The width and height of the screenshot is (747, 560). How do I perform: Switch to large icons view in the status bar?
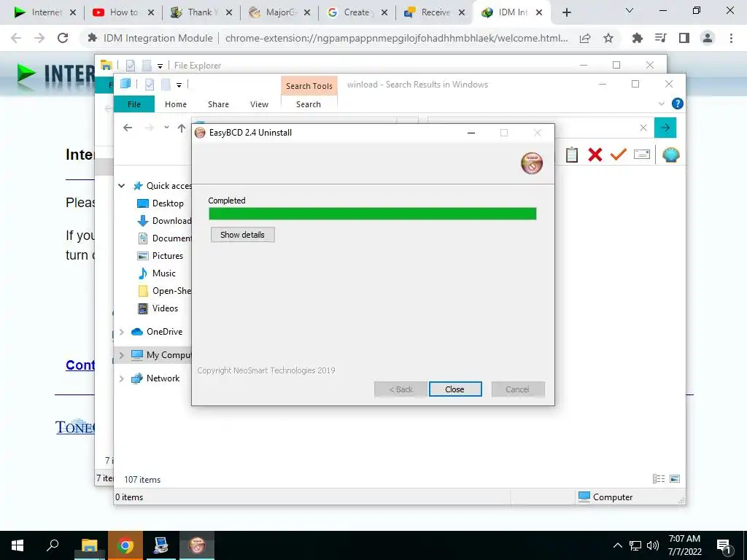coord(675,479)
